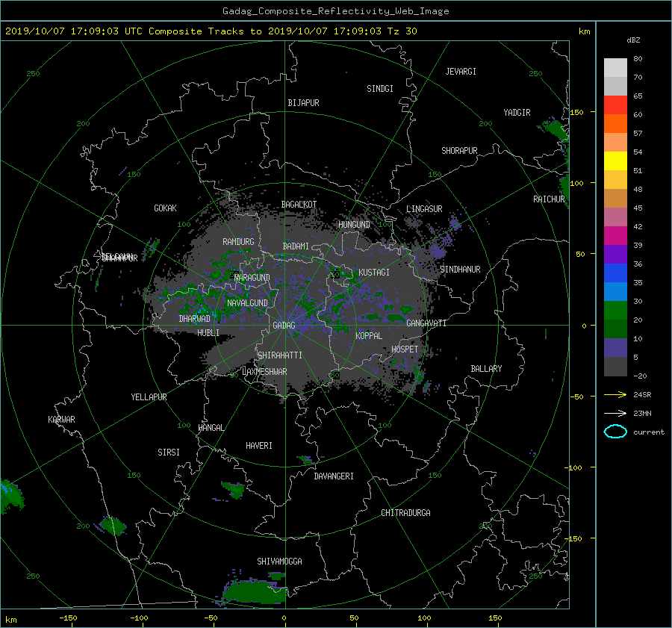Image resolution: width=672 pixels, height=628 pixels.
Task: Click the GOKAK city label
Action: [166, 208]
